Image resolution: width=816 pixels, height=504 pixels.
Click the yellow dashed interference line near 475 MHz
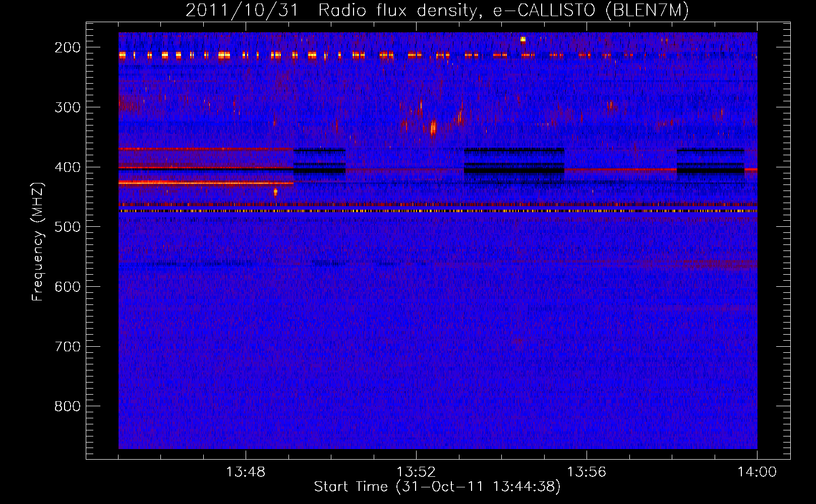(x=438, y=211)
